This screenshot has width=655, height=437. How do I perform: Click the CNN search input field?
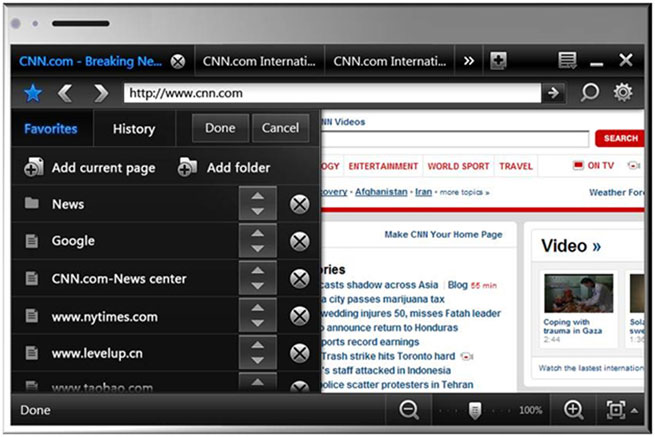pyautogui.click(x=454, y=139)
